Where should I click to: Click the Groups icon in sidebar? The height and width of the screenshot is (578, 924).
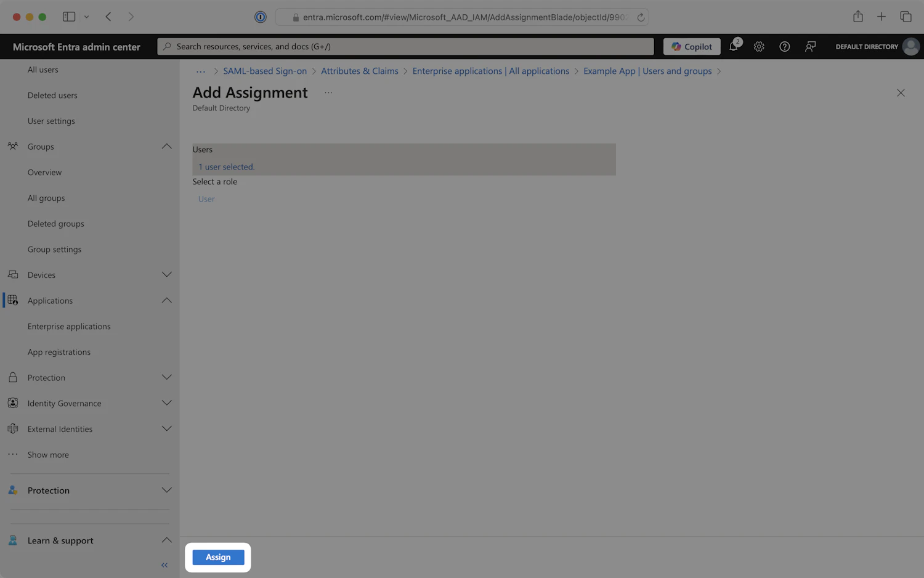(13, 147)
